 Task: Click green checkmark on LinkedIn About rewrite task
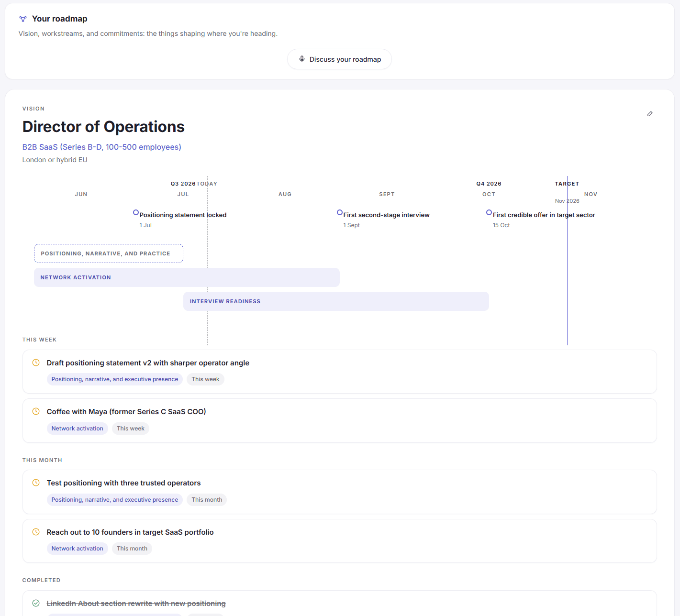[36, 603]
